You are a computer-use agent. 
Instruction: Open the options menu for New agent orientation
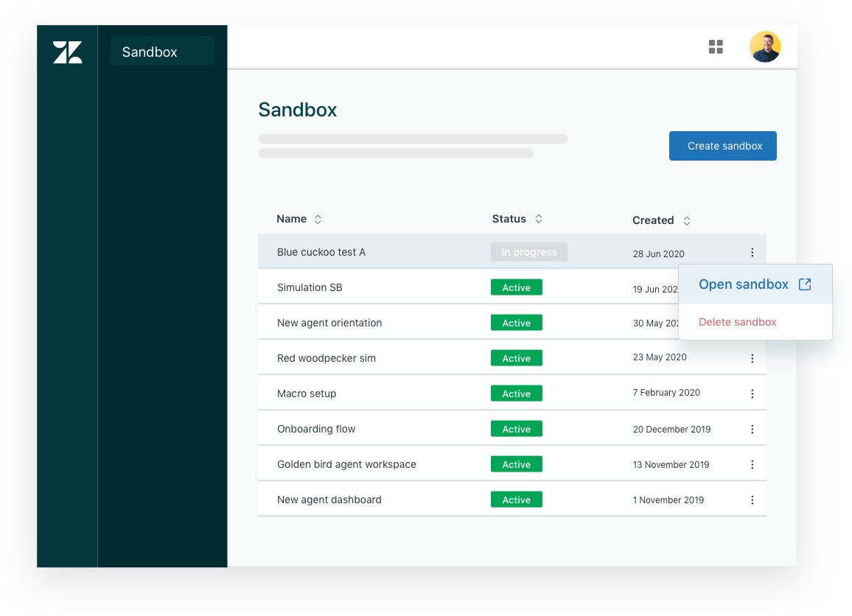click(x=753, y=323)
